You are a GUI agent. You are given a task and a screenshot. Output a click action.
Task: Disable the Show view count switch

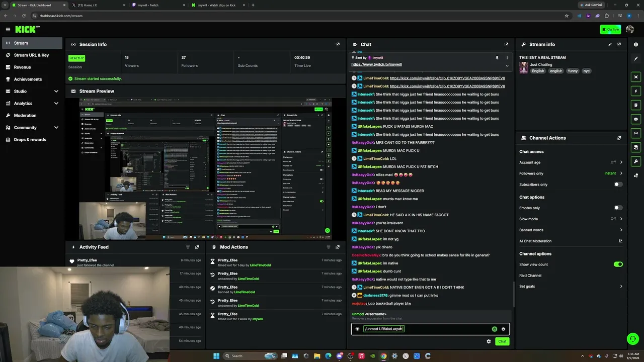(618, 264)
